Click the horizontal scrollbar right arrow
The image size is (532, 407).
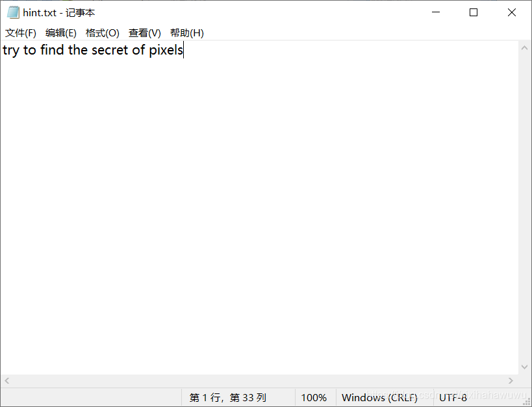click(511, 380)
